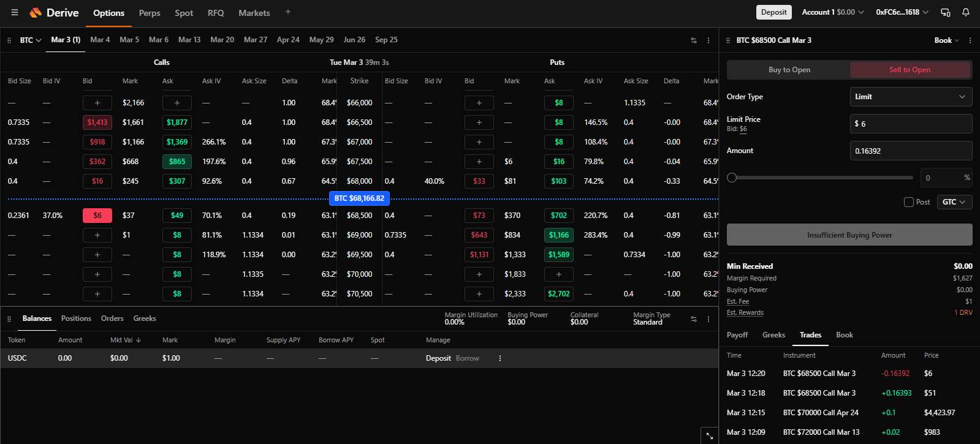Switch to Positions tab

(x=76, y=318)
